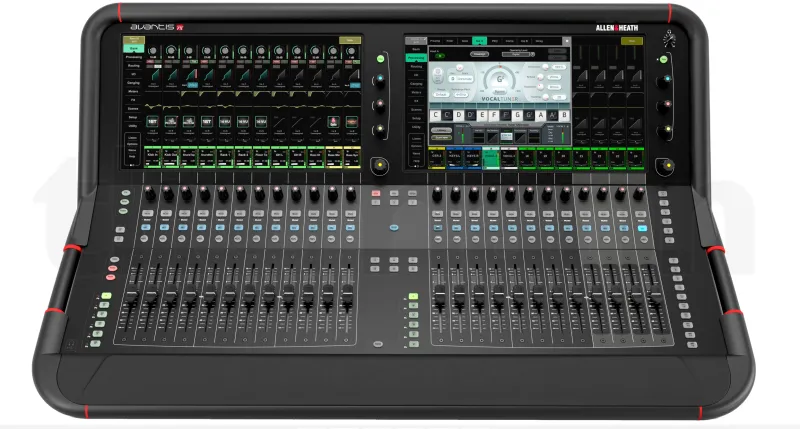Screen dimensions: 800x429
Task: Push the green-lit layer key on left edge
Action: pyautogui.click(x=106, y=295)
